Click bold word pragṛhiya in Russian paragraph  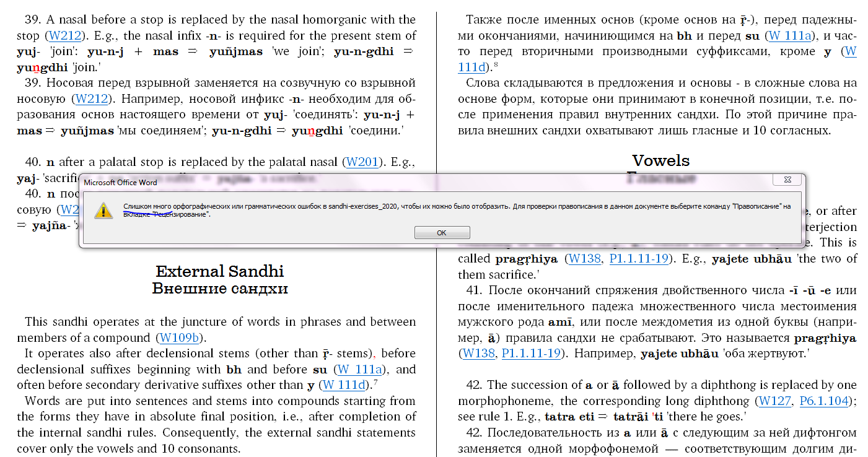[825, 338]
